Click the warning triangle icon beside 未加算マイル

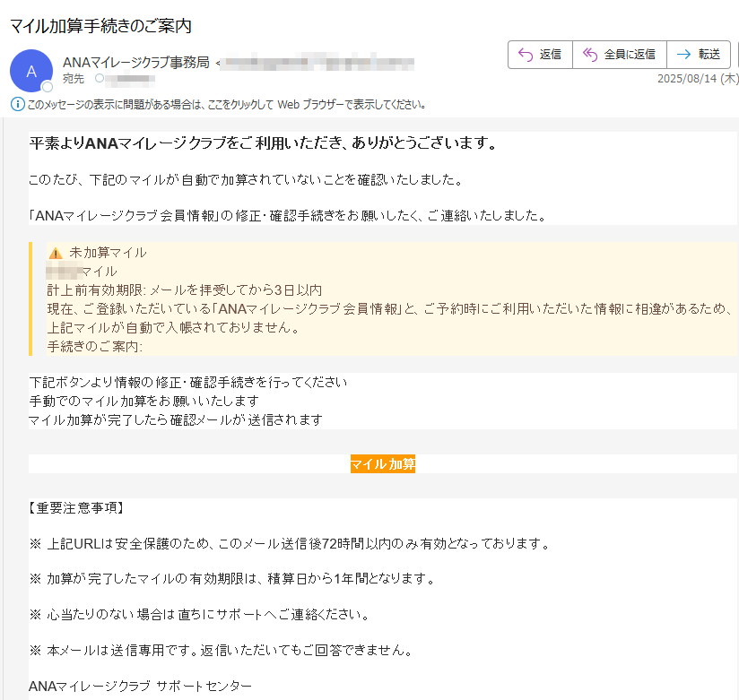56,253
